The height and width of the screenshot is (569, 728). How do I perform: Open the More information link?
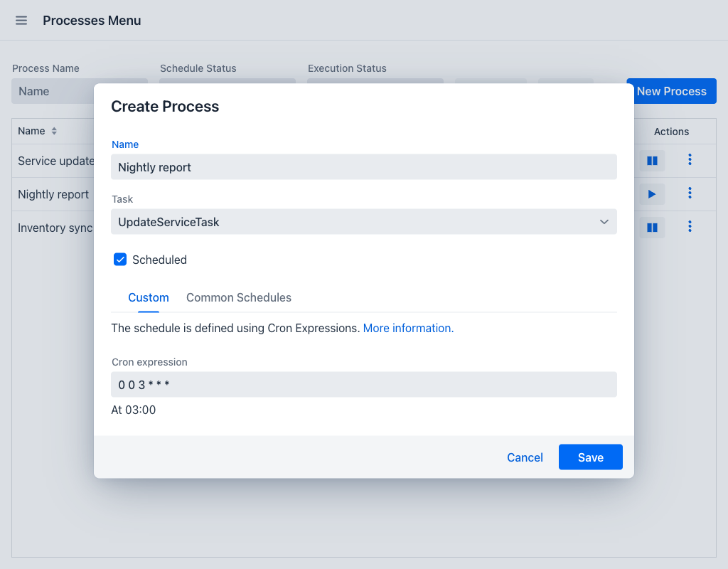pos(408,329)
